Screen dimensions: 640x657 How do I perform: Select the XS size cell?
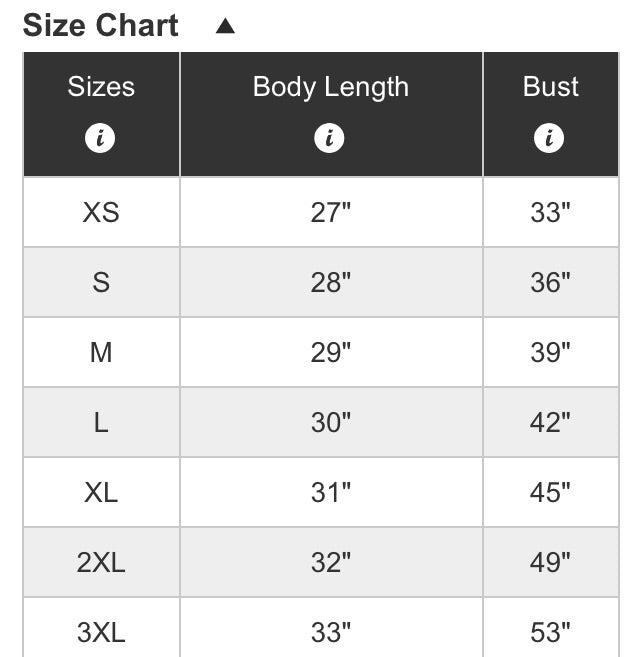[101, 212]
